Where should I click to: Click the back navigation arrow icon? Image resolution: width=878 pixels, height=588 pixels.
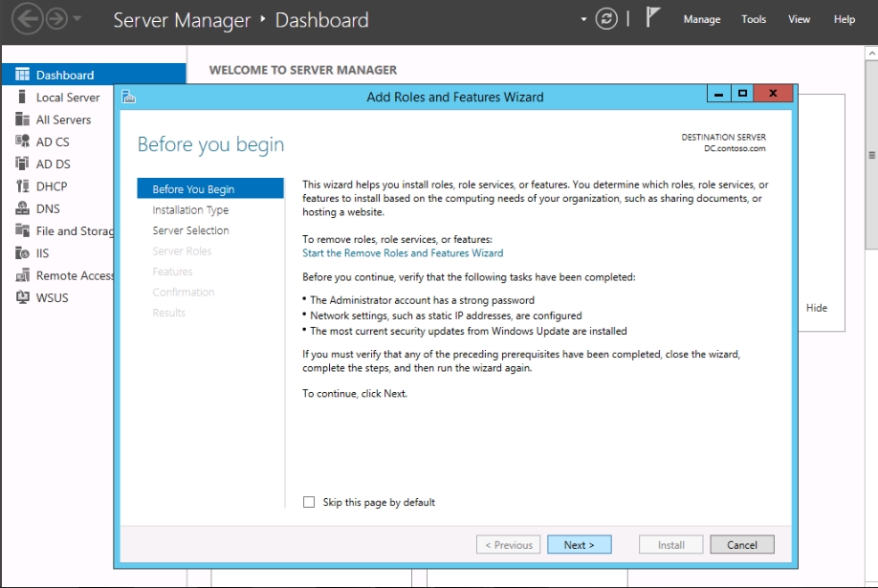28,19
